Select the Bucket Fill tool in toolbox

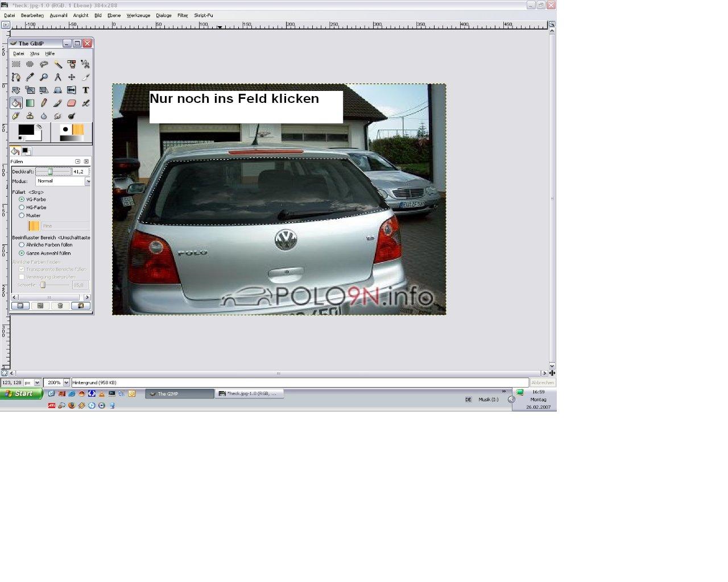point(16,103)
